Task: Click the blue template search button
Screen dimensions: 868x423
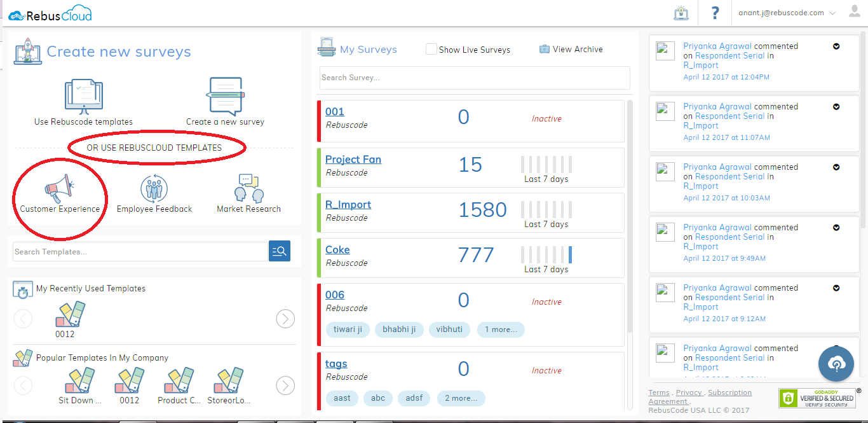Action: click(x=280, y=251)
